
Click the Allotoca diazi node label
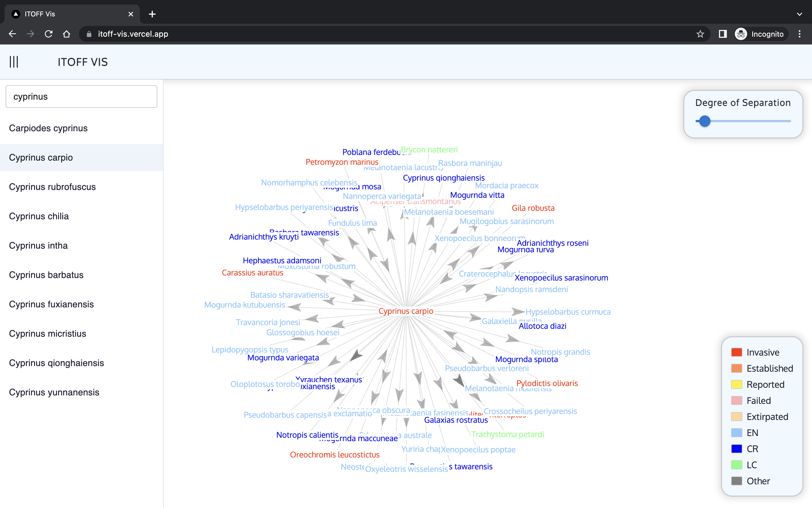pos(542,326)
